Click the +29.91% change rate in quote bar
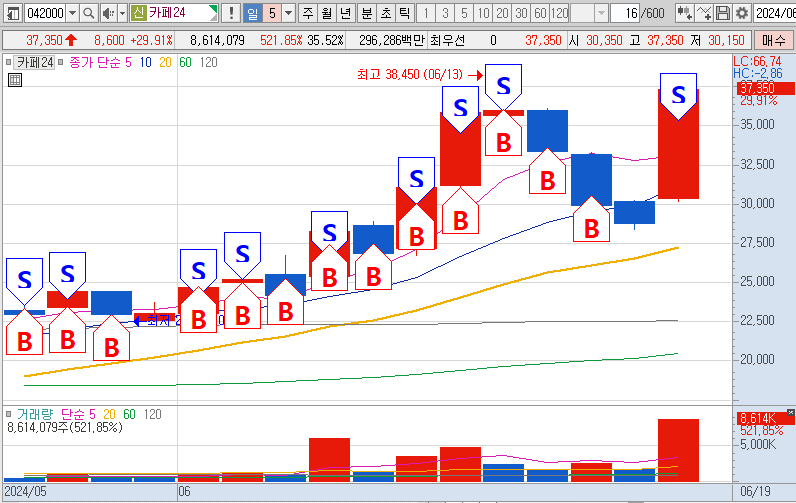796x503 pixels. [151, 40]
